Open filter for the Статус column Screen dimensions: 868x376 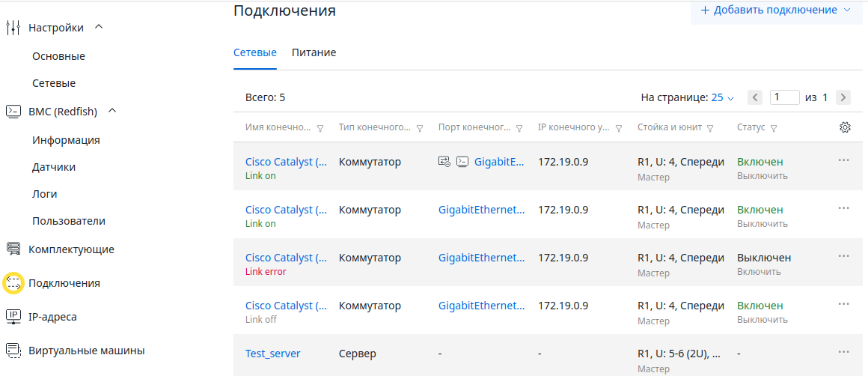[x=774, y=128]
